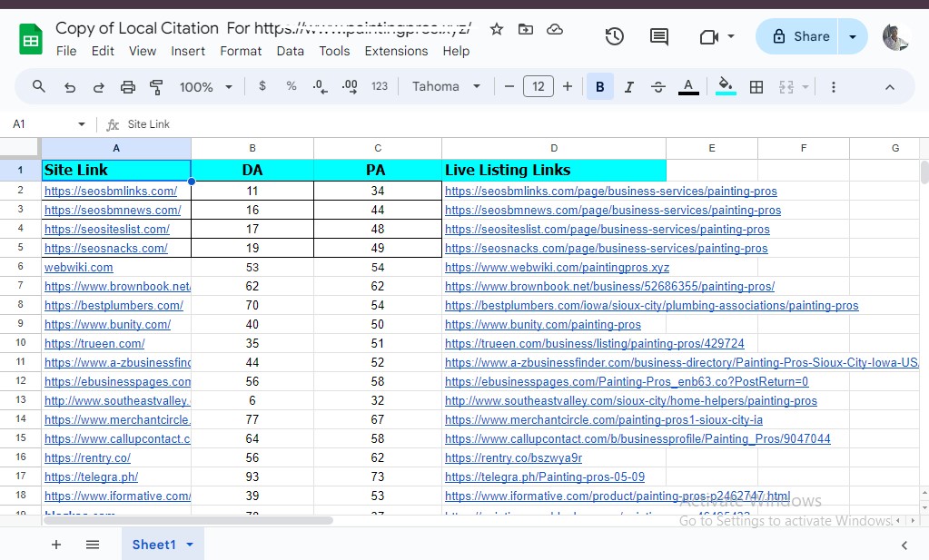Open version history clock icon

point(615,36)
